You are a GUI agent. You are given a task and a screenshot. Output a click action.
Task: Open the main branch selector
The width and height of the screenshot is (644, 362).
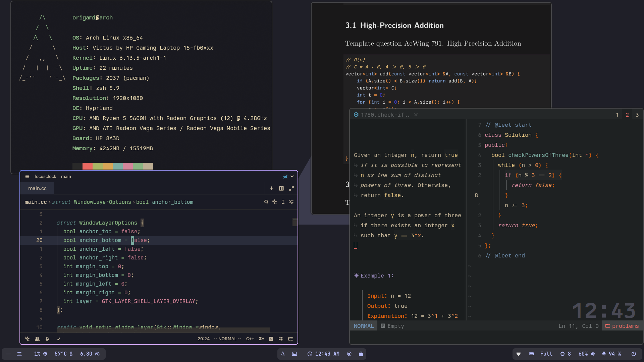66,177
